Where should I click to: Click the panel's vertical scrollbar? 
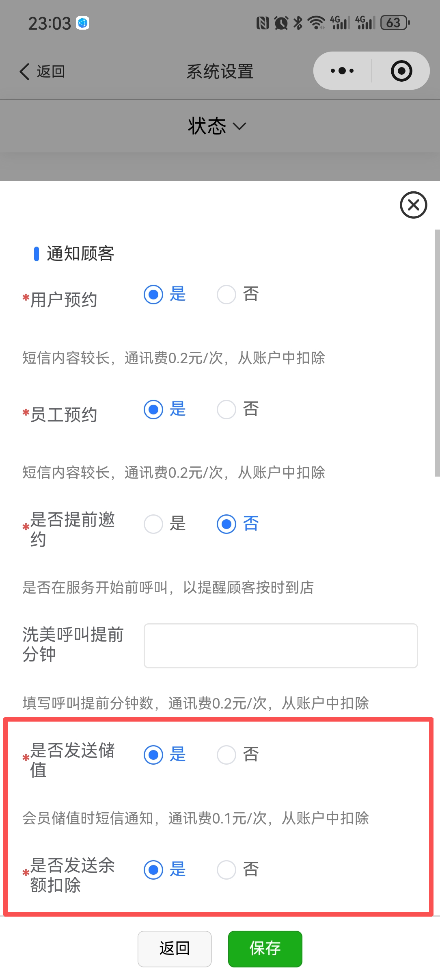pos(437,353)
